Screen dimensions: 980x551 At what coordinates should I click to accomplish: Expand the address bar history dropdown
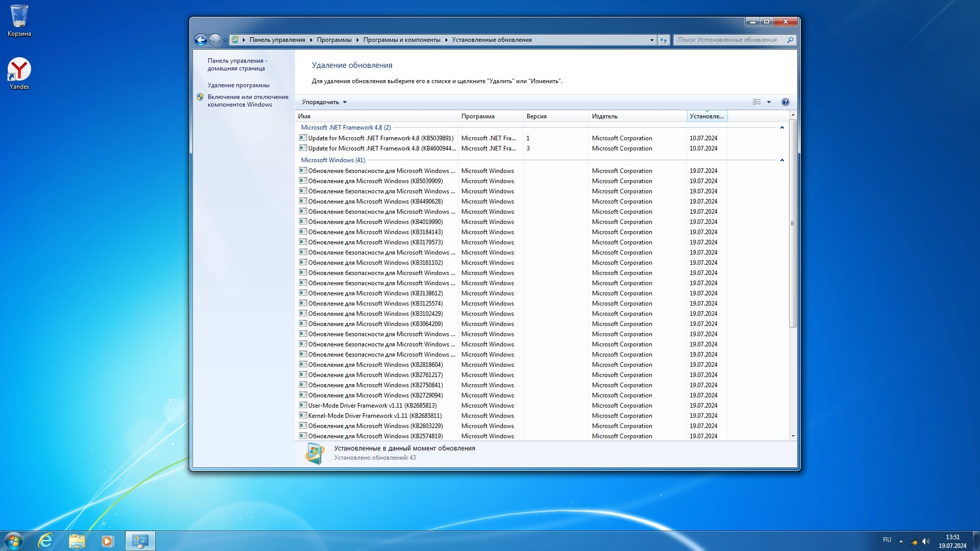(652, 40)
